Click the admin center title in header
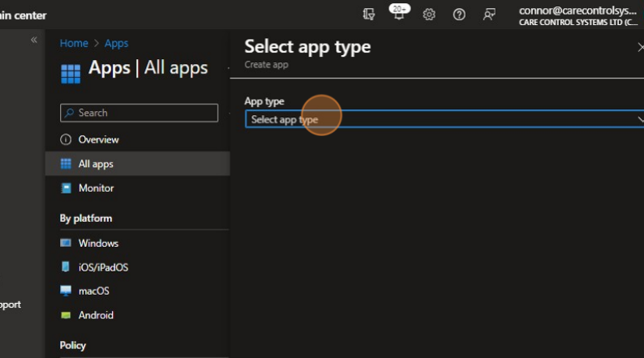 [24, 15]
